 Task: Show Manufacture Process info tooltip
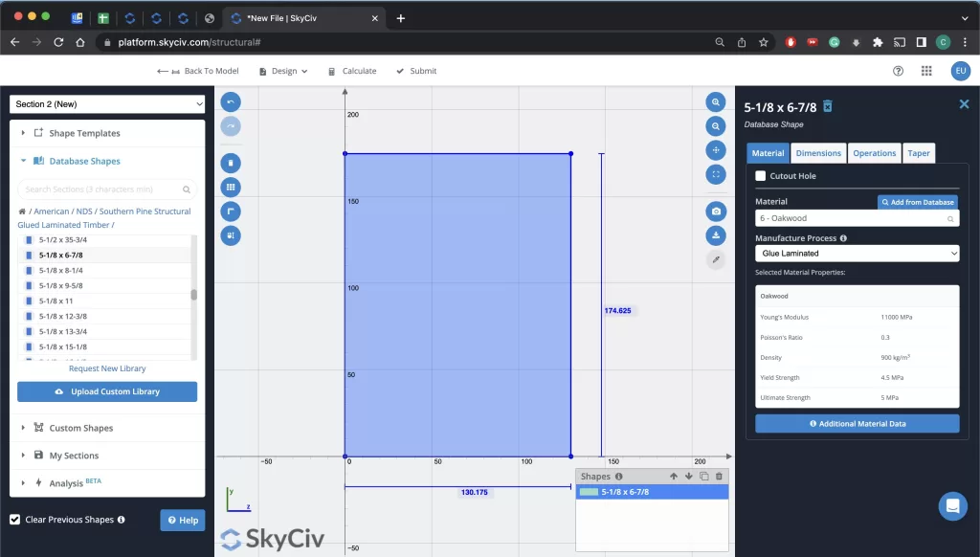point(843,238)
